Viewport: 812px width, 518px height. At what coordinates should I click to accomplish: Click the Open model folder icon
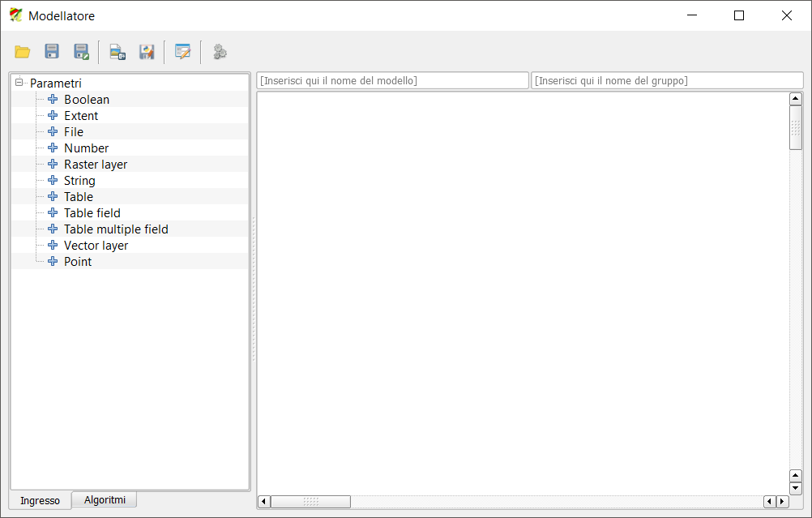click(23, 52)
